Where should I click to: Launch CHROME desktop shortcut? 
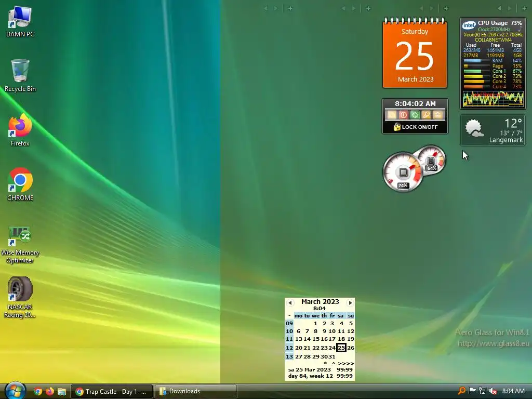click(20, 184)
